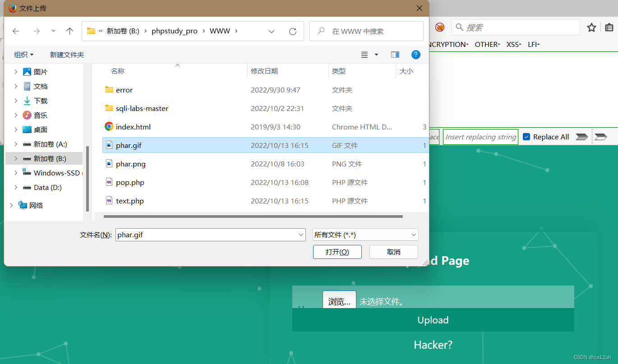Create a new folder with 新建文件夹
This screenshot has height=364, width=618.
point(67,55)
